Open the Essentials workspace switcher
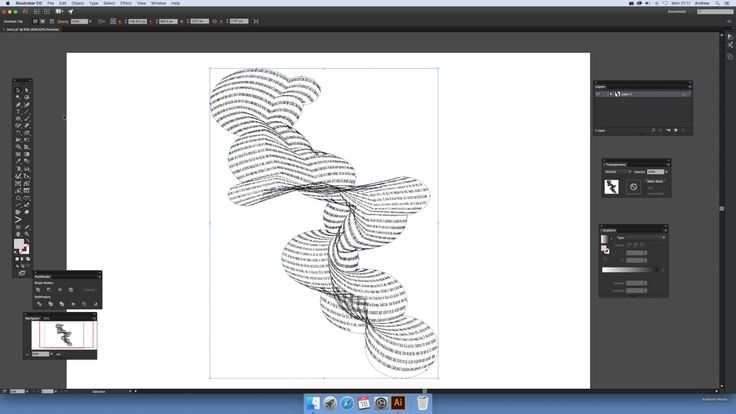 pos(679,11)
